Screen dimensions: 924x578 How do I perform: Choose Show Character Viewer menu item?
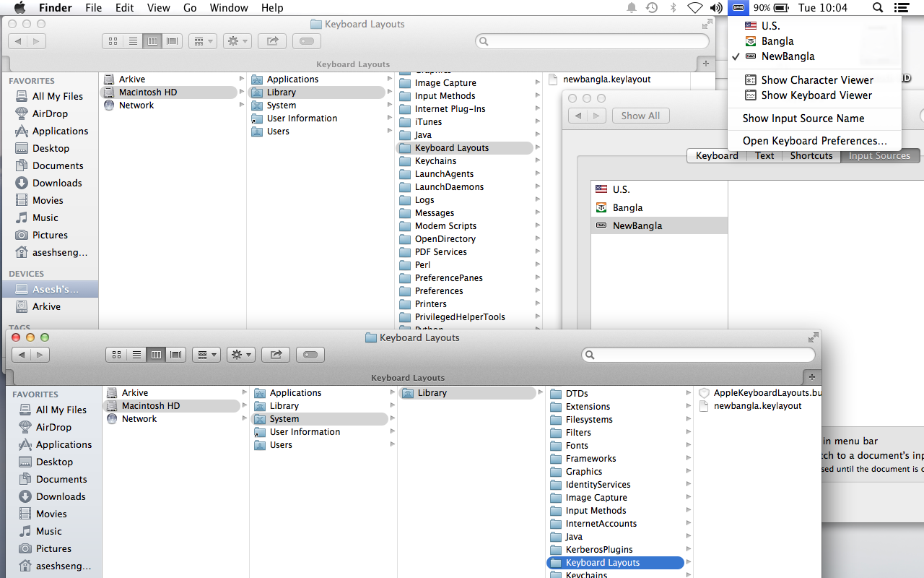(815, 80)
